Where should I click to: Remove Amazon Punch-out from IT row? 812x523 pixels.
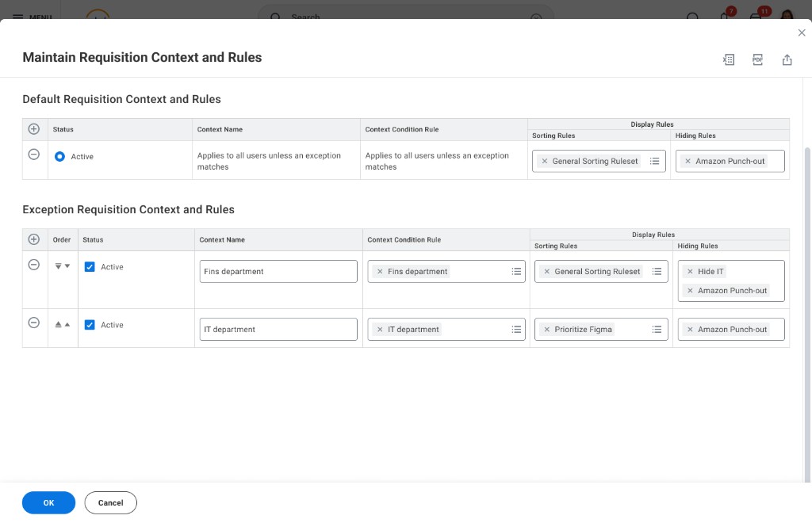click(x=690, y=329)
